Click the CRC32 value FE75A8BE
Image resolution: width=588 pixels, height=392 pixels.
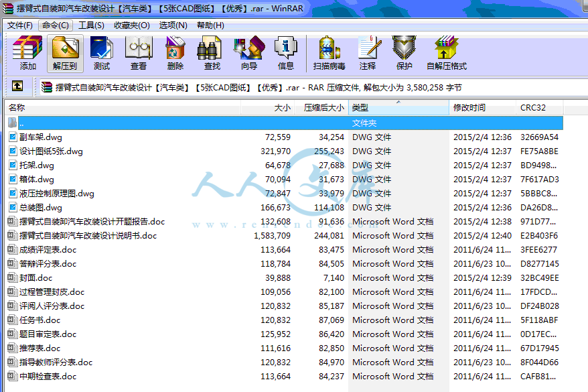539,151
